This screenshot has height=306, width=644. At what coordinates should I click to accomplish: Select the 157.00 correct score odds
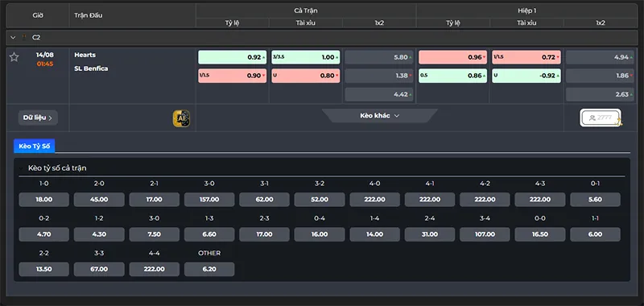[209, 200]
